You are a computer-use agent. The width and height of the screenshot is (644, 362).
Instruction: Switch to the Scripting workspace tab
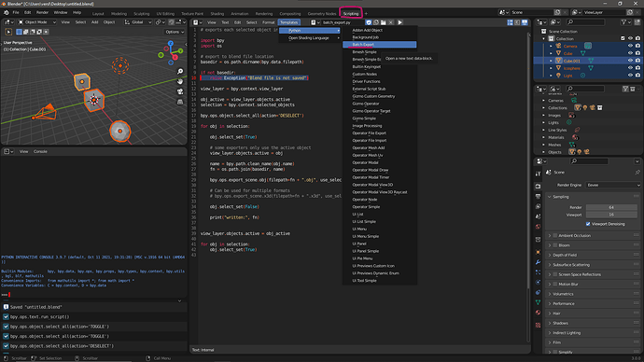tap(351, 14)
